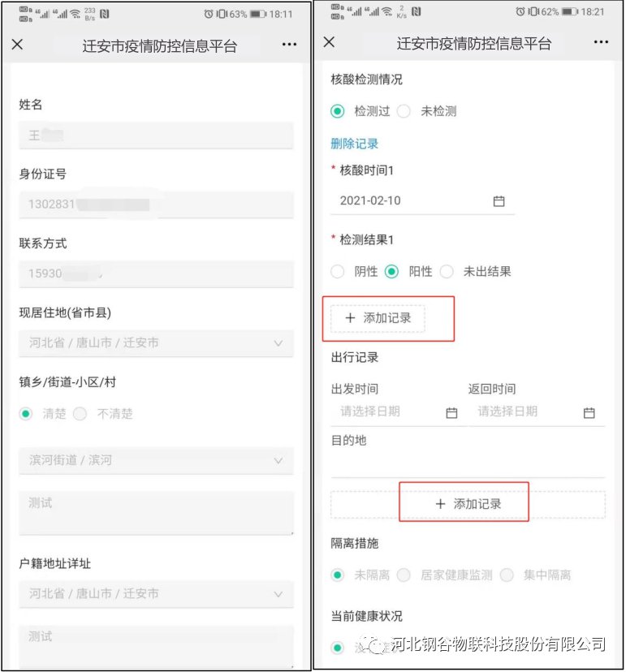The height and width of the screenshot is (672, 626).
Task: Open the left phone's three-dot menu
Action: pos(289,45)
